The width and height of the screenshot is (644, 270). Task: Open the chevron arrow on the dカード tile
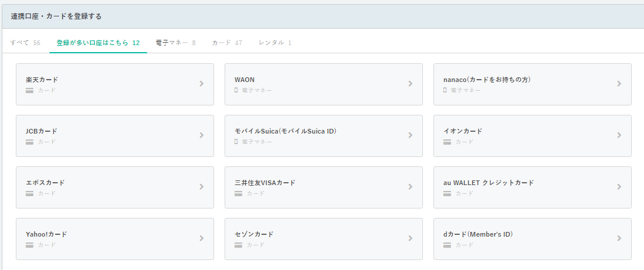click(x=619, y=238)
